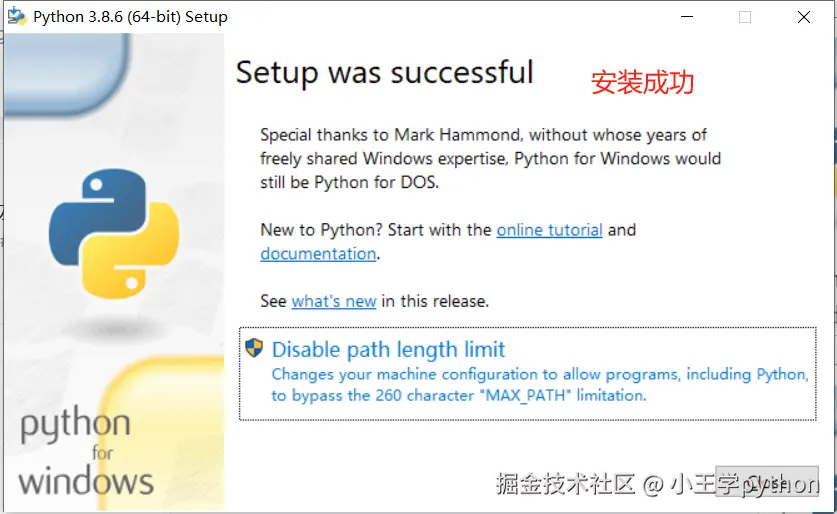
Task: Click the "python for windows" sidebar text
Action: click(85, 453)
